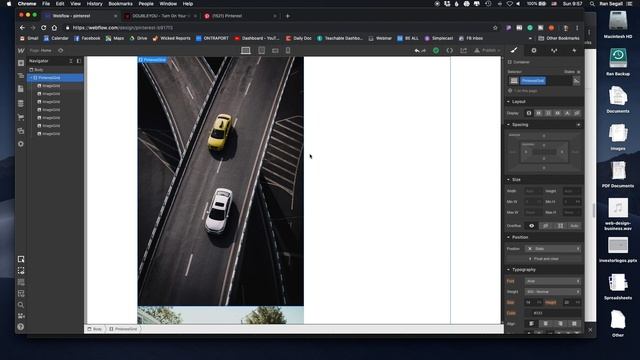Open Other Bookmarks folder
The height and width of the screenshot is (360, 640).
click(x=559, y=38)
